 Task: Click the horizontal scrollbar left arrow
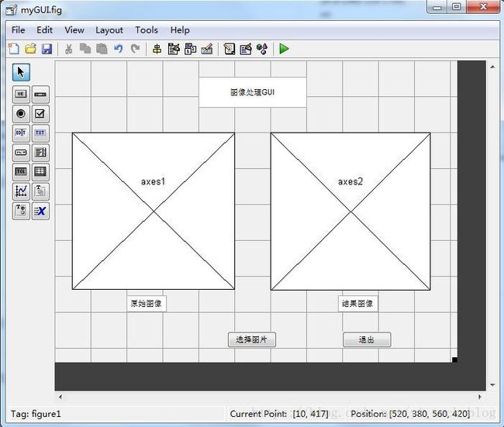click(x=60, y=397)
